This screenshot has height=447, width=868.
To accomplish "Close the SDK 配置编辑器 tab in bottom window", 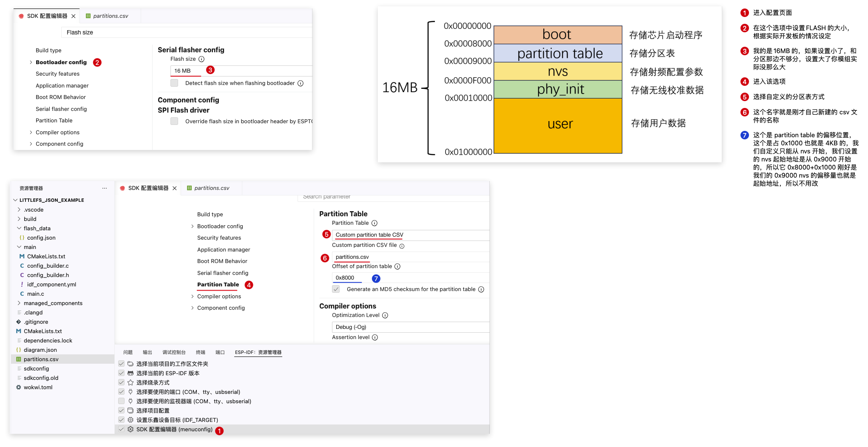I will [175, 188].
